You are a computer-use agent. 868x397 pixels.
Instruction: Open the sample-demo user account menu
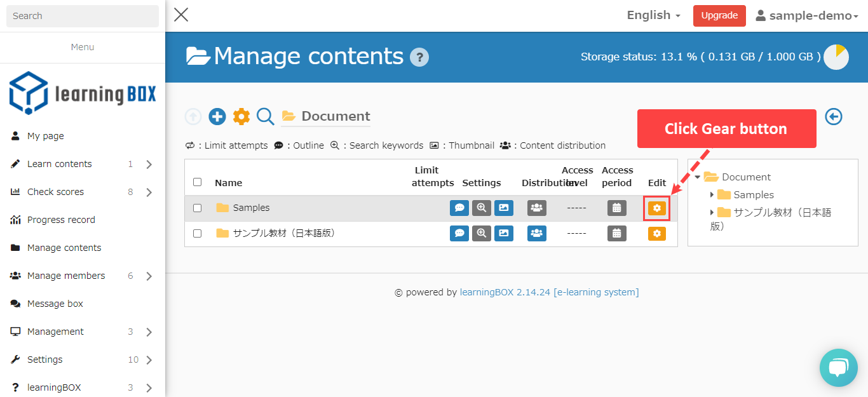pyautogui.click(x=807, y=16)
